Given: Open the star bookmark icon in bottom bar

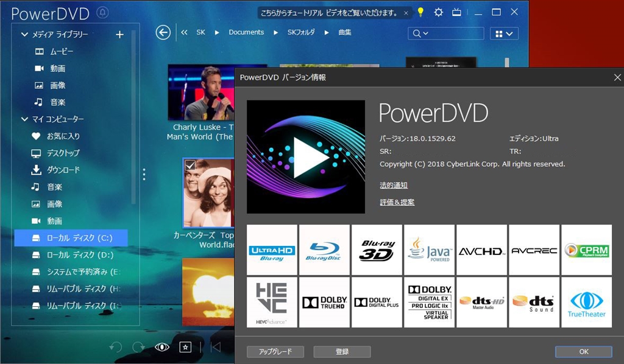Looking at the screenshot, I should 185,348.
